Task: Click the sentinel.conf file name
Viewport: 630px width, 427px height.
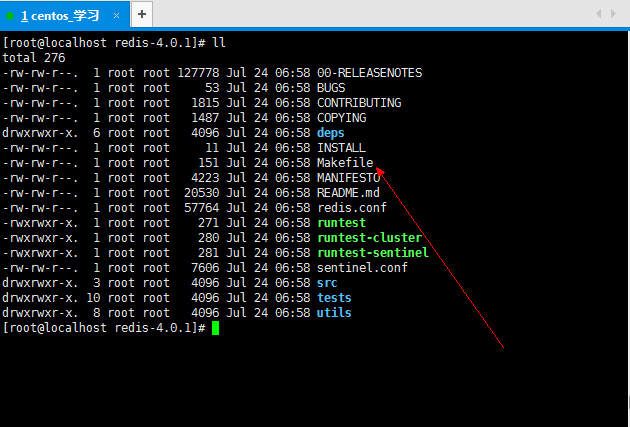Action: (362, 268)
